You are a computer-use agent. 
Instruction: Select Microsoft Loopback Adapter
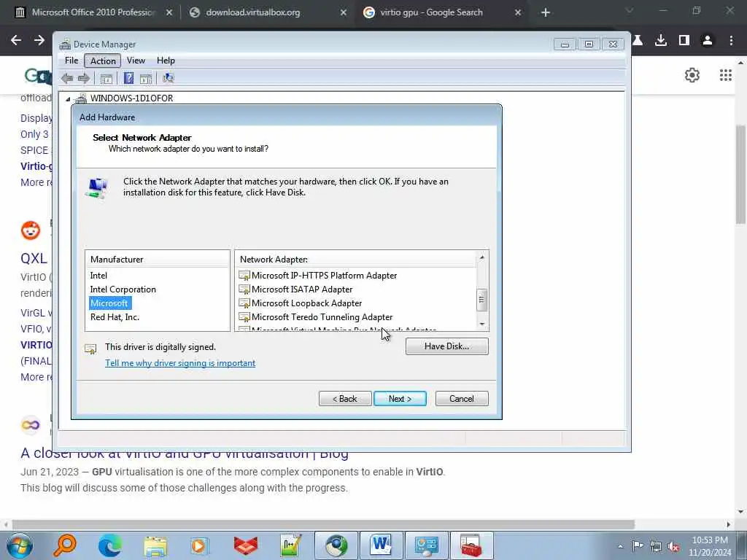pyautogui.click(x=307, y=303)
